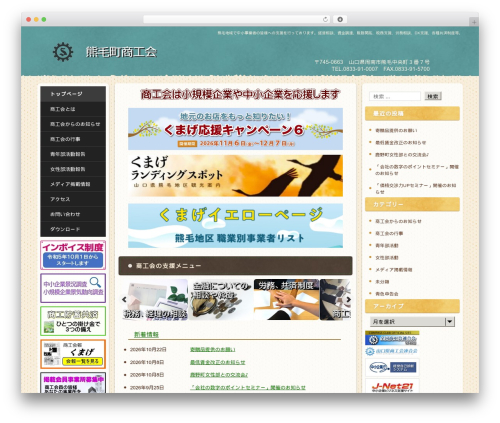Image resolution: width=500 pixels, height=423 pixels.
Task: Open the くまげ応援キャンペーン6 banner
Action: tap(235, 129)
